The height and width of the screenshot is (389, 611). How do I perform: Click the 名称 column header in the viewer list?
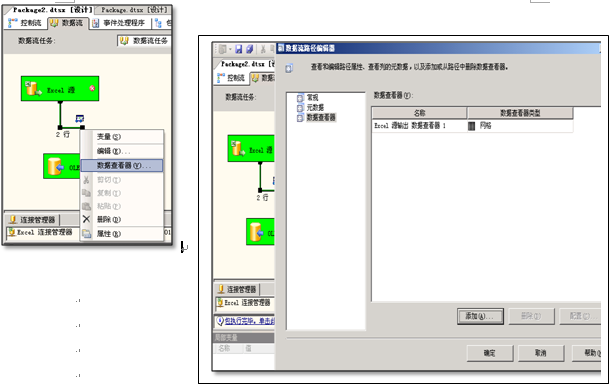[x=419, y=113]
